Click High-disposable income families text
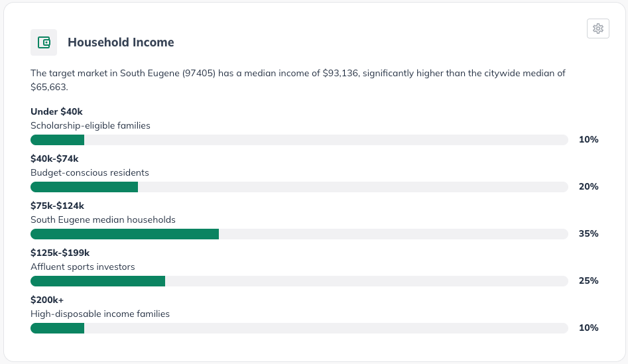Viewport: 628px width, 364px height. pos(100,314)
